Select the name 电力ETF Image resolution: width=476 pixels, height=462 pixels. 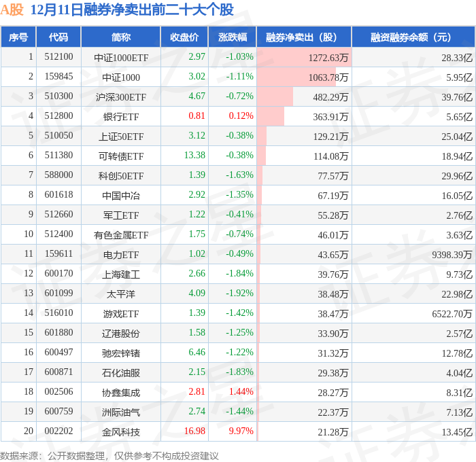click(x=121, y=255)
